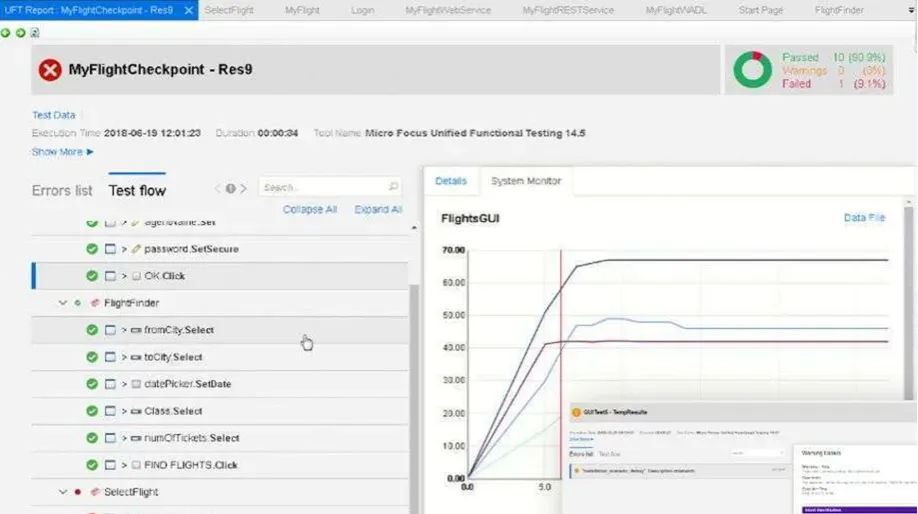
Task: Switch to the SelectFlight document tab
Action: pos(229,10)
